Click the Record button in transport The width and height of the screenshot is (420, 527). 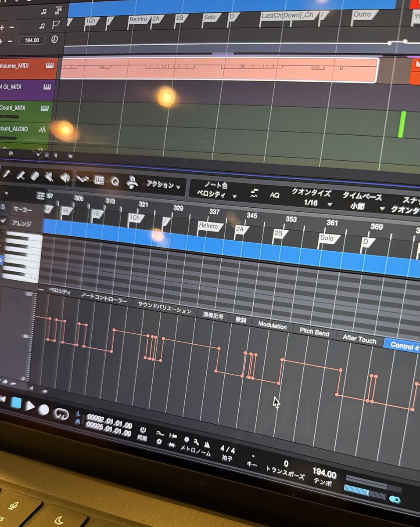43,409
